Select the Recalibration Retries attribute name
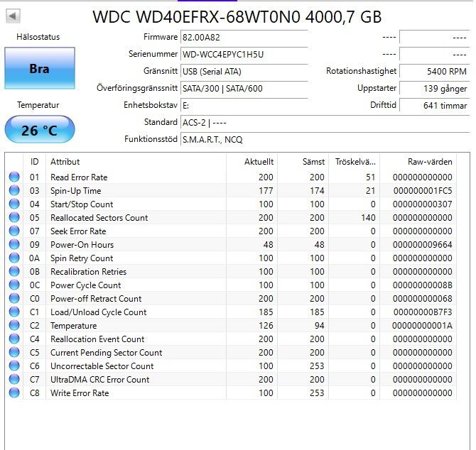Image resolution: width=476 pixels, height=450 pixels. click(88, 272)
